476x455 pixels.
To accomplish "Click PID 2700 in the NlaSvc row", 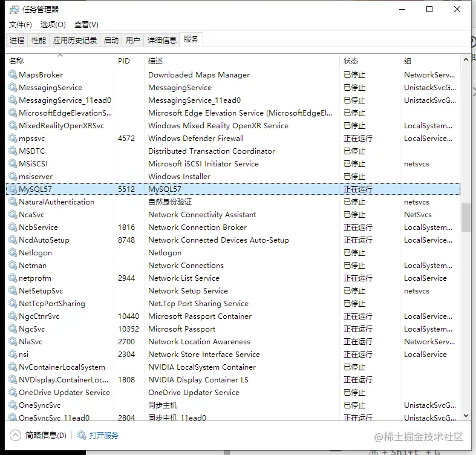I will coord(126,342).
